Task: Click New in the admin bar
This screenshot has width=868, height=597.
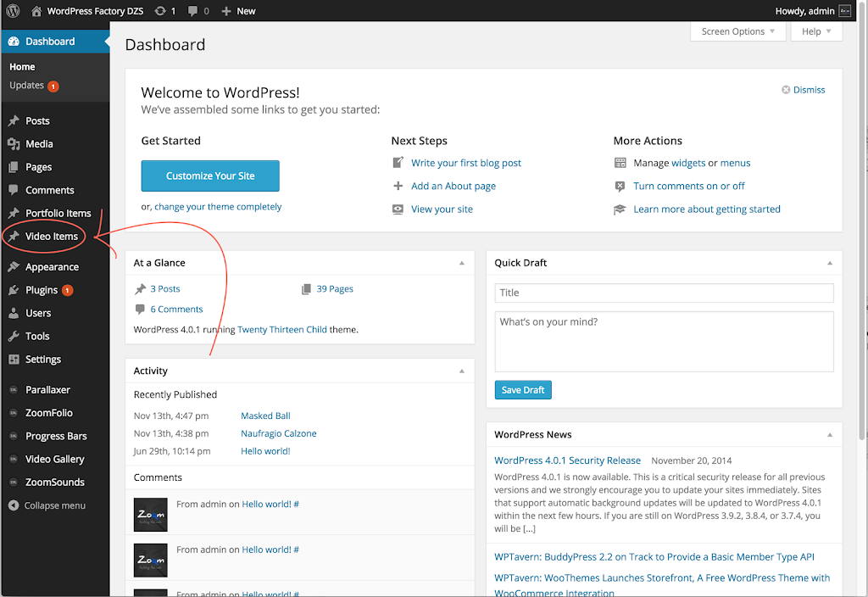Action: tap(238, 11)
